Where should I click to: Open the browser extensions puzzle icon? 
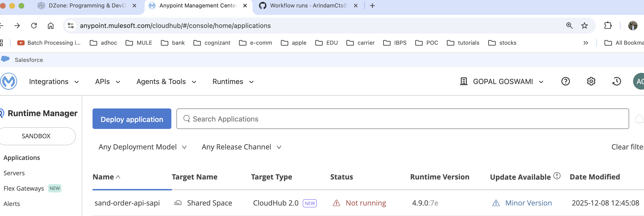click(608, 26)
